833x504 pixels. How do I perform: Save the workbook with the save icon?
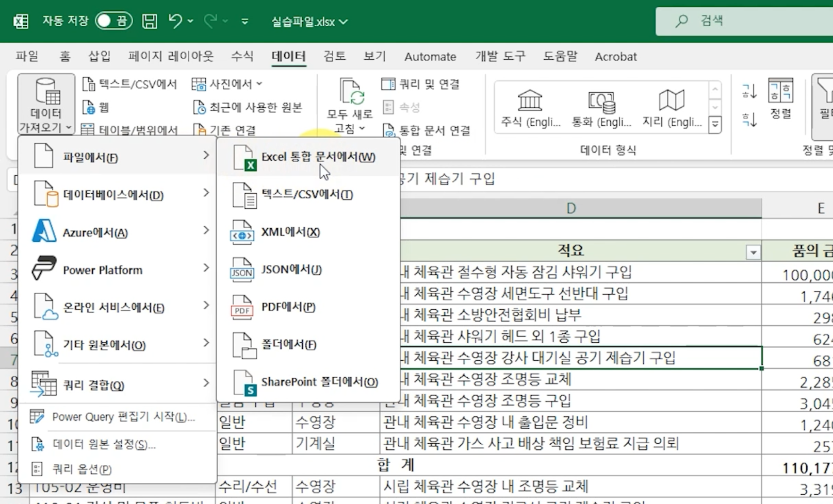[149, 21]
